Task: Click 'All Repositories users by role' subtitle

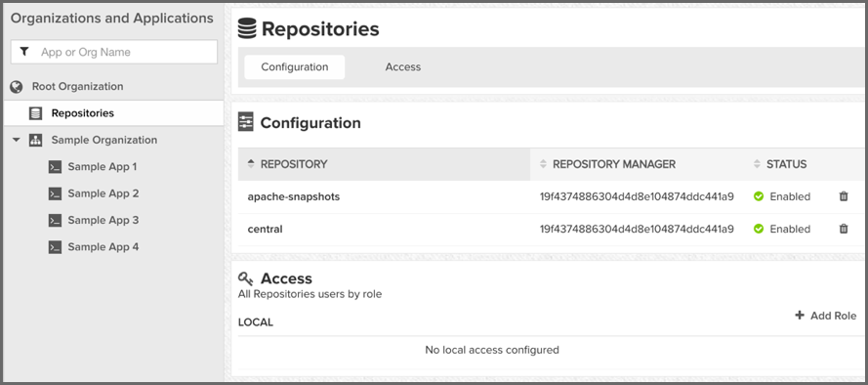Action: (x=310, y=294)
